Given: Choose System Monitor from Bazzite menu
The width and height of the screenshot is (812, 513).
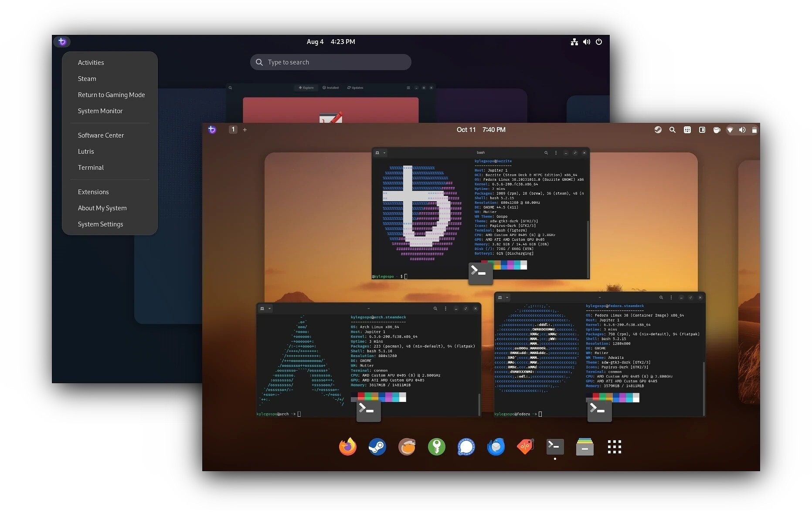Looking at the screenshot, I should [x=100, y=111].
